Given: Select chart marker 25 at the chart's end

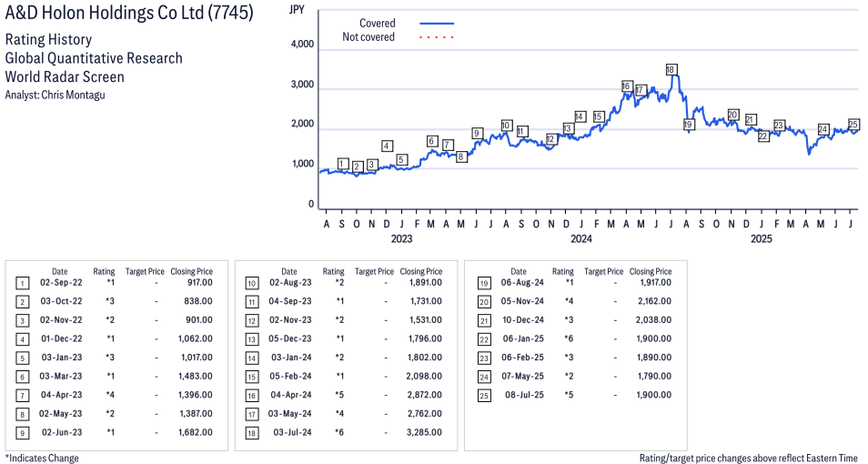Looking at the screenshot, I should [853, 125].
